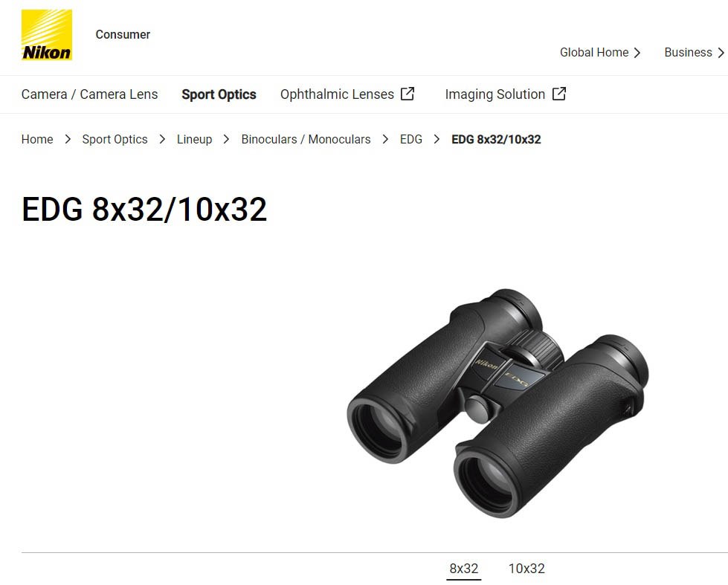Viewport: 728px width, 585px height.
Task: Select the 8x32 model tab
Action: pyautogui.click(x=464, y=569)
